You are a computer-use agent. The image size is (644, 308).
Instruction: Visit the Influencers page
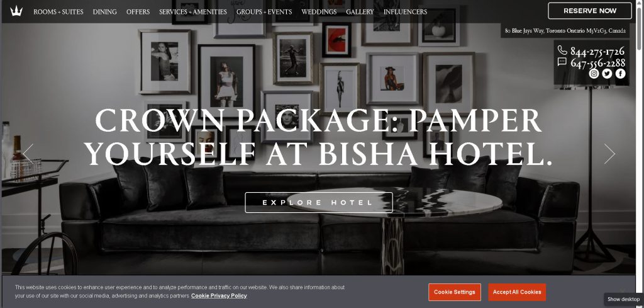[406, 12]
